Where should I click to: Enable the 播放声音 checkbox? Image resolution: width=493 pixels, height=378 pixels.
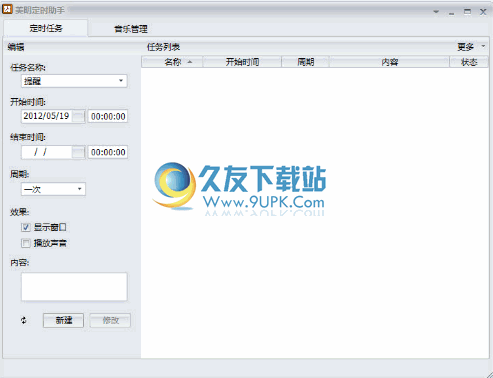[x=26, y=243]
